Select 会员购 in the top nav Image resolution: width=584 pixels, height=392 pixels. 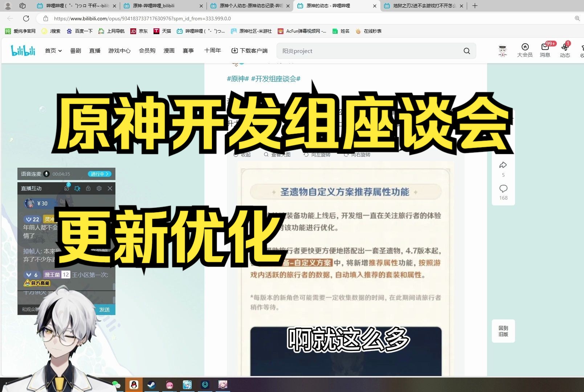pos(147,51)
